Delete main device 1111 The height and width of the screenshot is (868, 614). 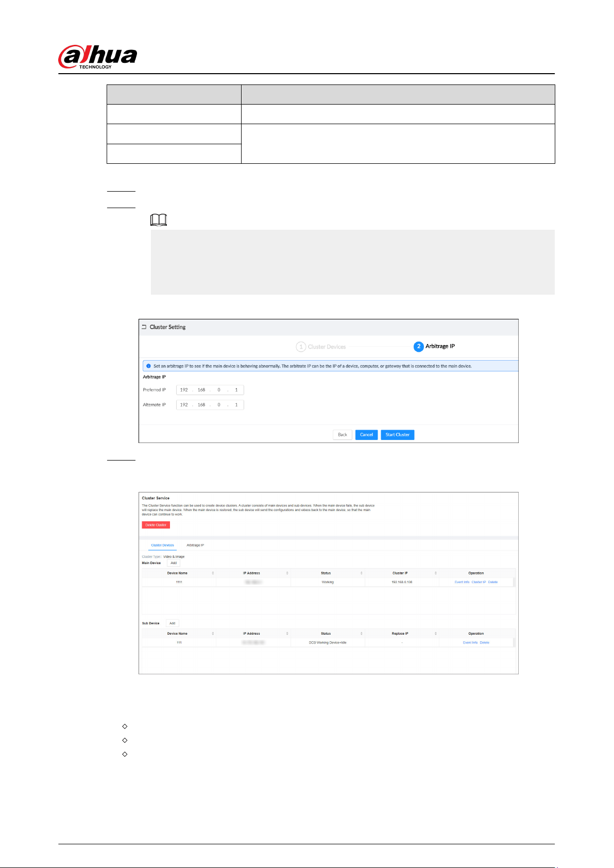(493, 582)
